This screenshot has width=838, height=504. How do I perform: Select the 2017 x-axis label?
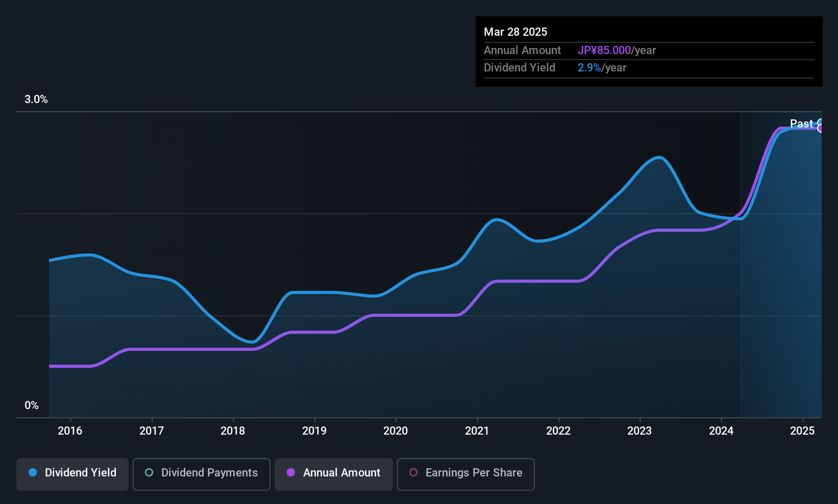152,431
